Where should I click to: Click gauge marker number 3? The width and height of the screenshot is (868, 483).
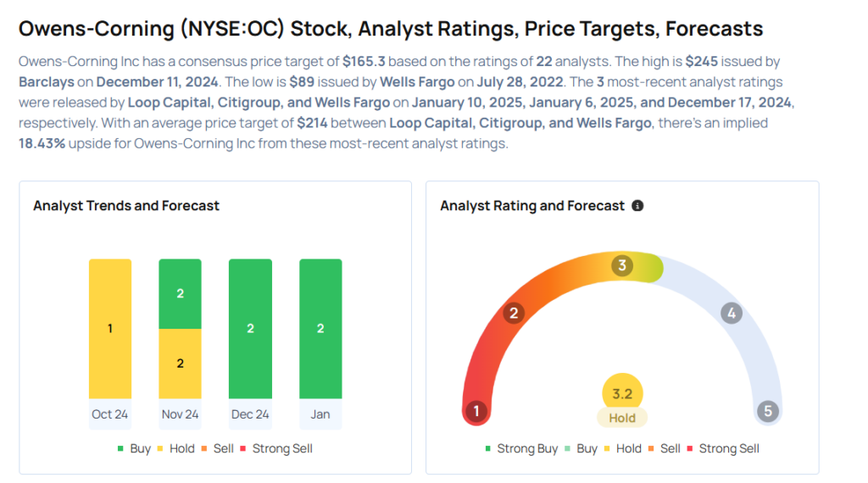(x=621, y=266)
